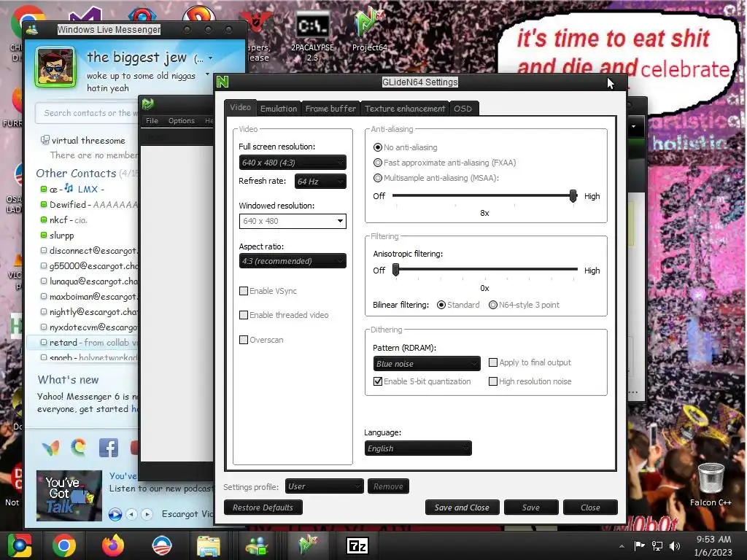This screenshot has height=560, width=747.
Task: Select the Video tab
Action: [x=240, y=108]
